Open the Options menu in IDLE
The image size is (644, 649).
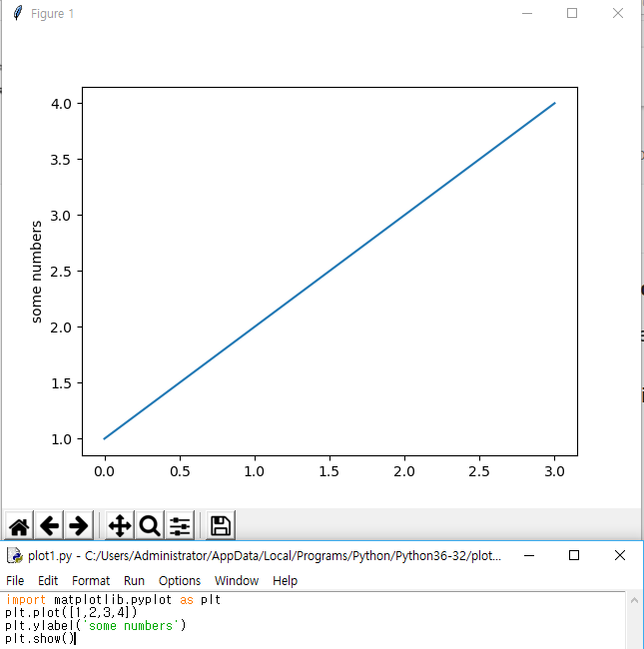click(180, 581)
